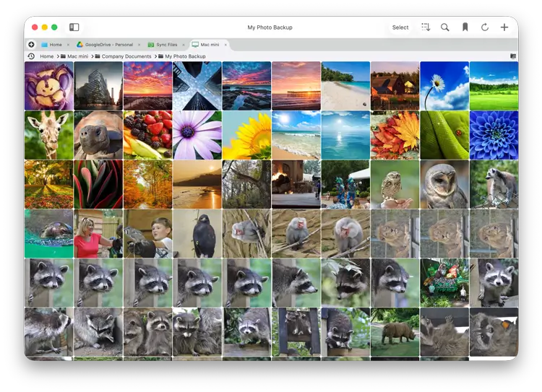Open the bookmarks icon

pyautogui.click(x=465, y=27)
